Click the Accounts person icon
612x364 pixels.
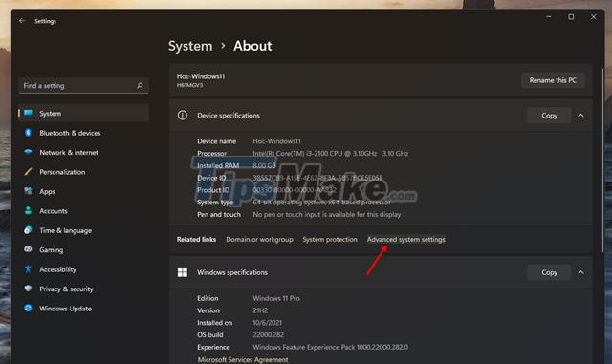pos(28,211)
